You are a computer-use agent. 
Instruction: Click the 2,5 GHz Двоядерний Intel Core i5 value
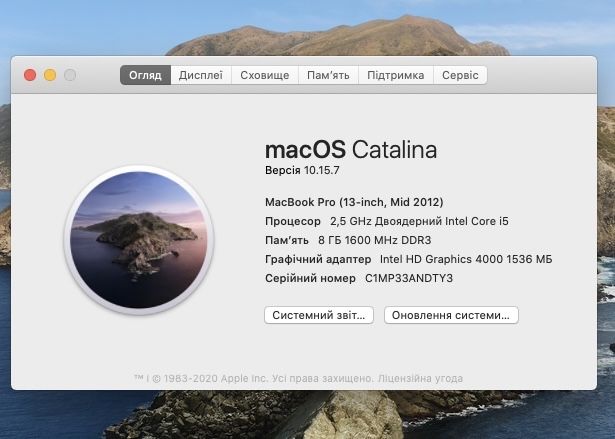(419, 221)
